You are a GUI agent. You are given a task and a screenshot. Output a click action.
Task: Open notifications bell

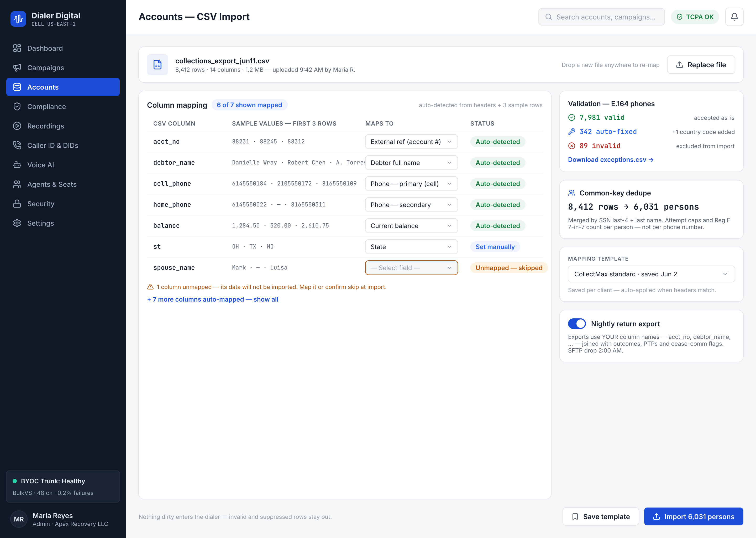[734, 17]
